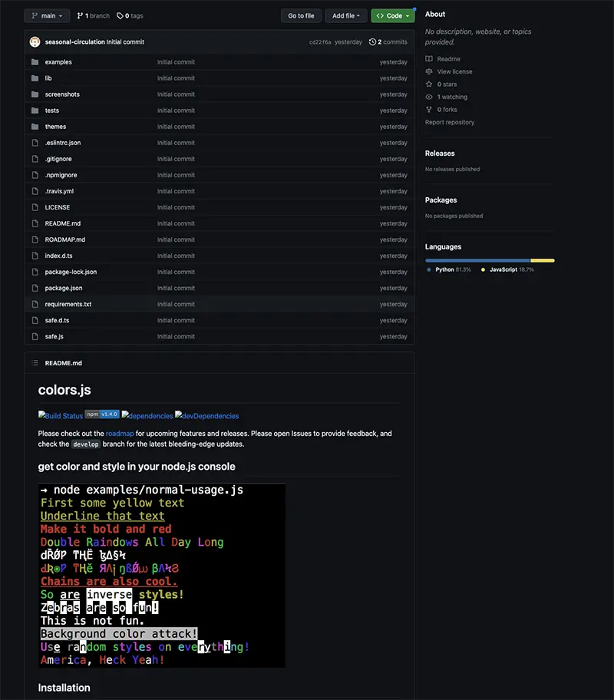The image size is (614, 700).
Task: Click the seasonal-circulation user avatar
Action: (x=35, y=42)
